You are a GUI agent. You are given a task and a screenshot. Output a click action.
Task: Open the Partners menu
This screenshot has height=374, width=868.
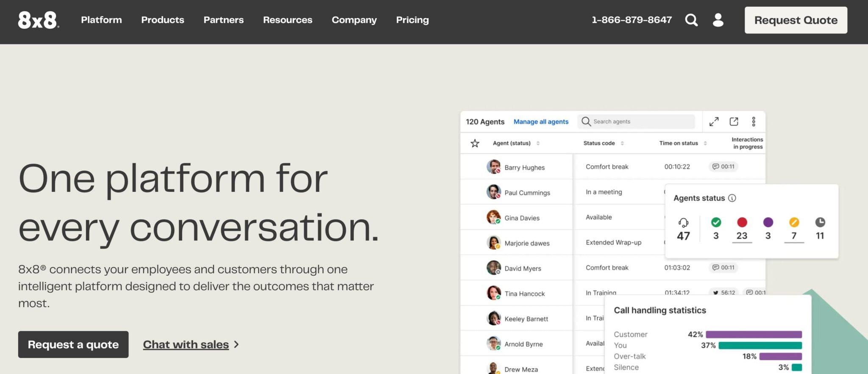click(x=223, y=20)
